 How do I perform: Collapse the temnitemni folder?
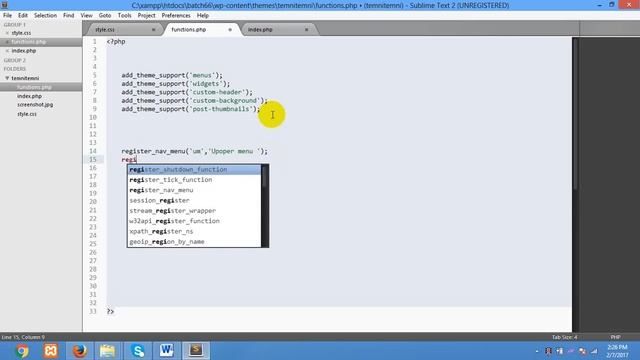7,78
